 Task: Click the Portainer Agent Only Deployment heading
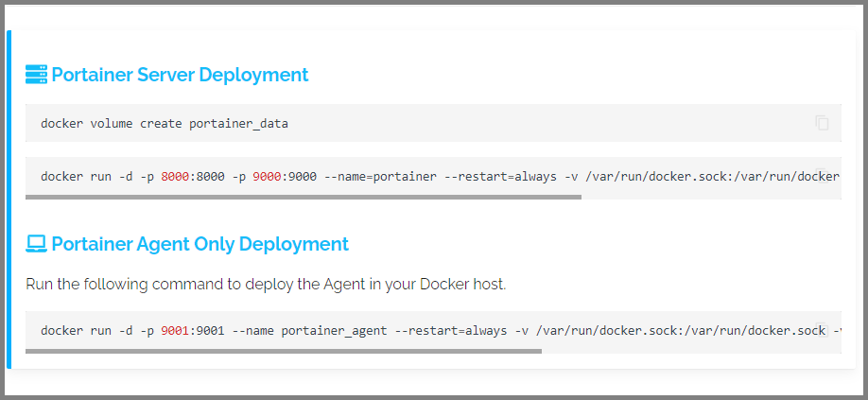[x=200, y=244]
